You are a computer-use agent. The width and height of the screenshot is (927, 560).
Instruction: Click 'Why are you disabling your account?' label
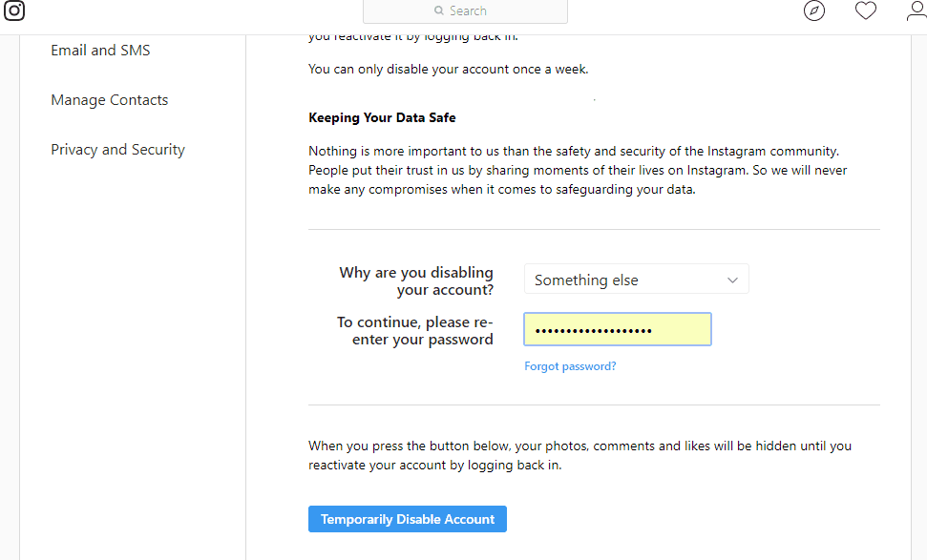(416, 281)
